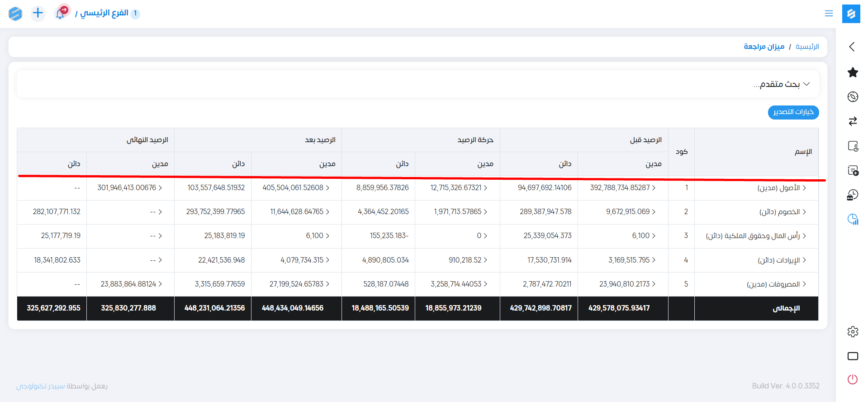Open settings gear in sidebar
868x402 pixels.
tap(853, 332)
